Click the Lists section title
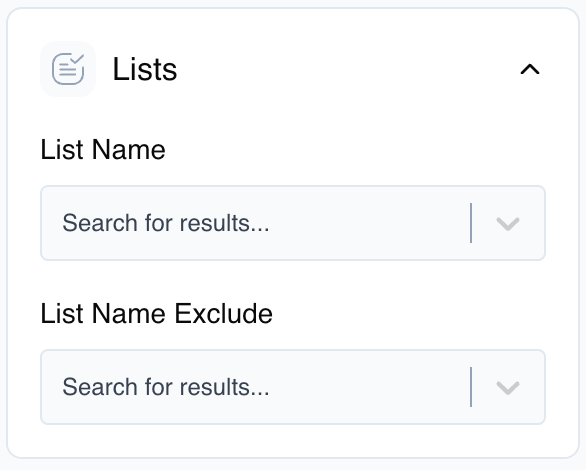Image resolution: width=586 pixels, height=470 pixels. coord(145,69)
